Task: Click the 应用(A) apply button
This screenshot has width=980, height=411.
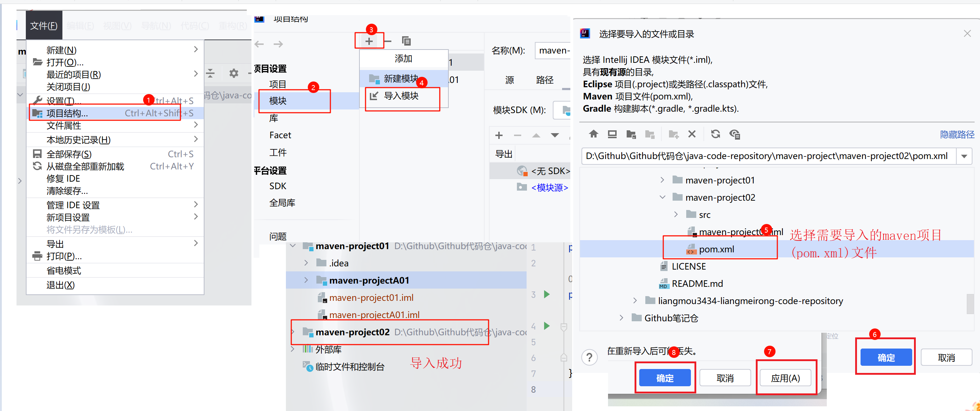Action: tap(786, 378)
